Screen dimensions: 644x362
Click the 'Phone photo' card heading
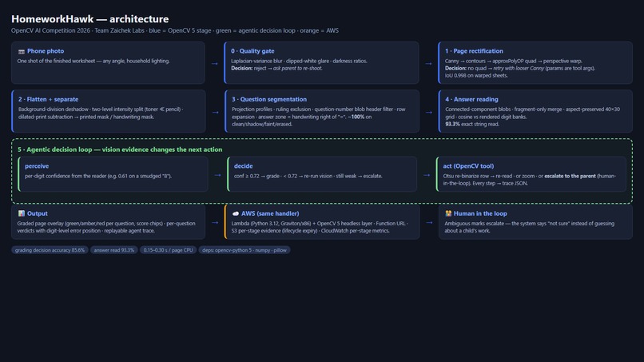[46, 51]
